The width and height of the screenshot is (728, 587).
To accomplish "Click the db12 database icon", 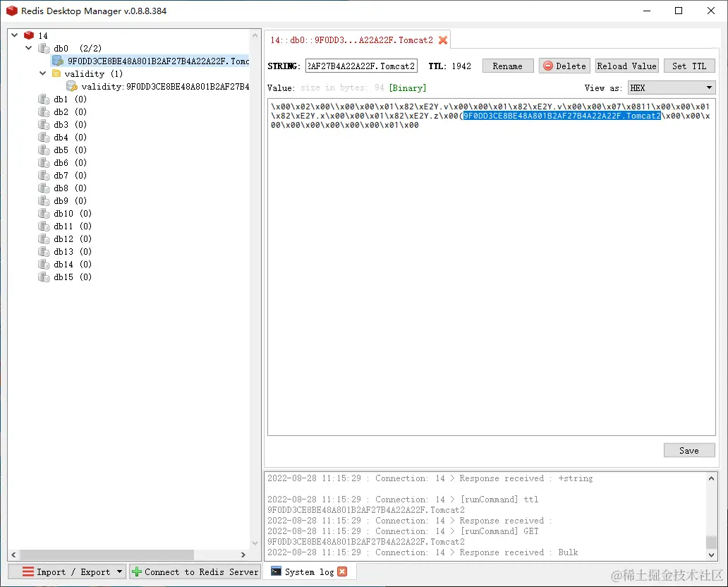I will (x=44, y=238).
